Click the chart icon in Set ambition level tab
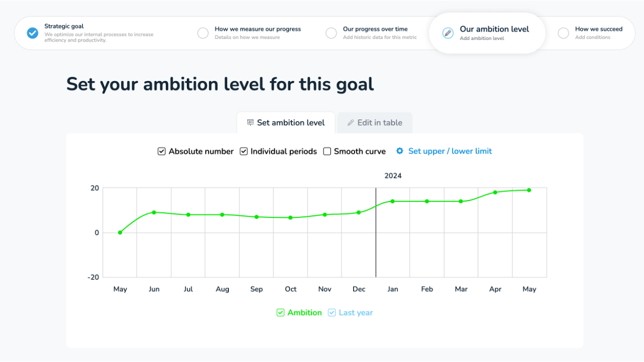Image resolution: width=644 pixels, height=362 pixels. point(249,122)
